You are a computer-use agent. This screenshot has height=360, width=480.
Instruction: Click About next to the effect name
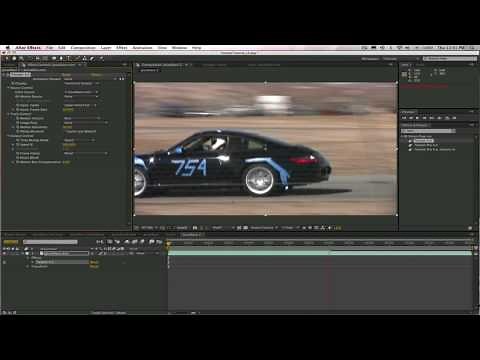click(97, 75)
